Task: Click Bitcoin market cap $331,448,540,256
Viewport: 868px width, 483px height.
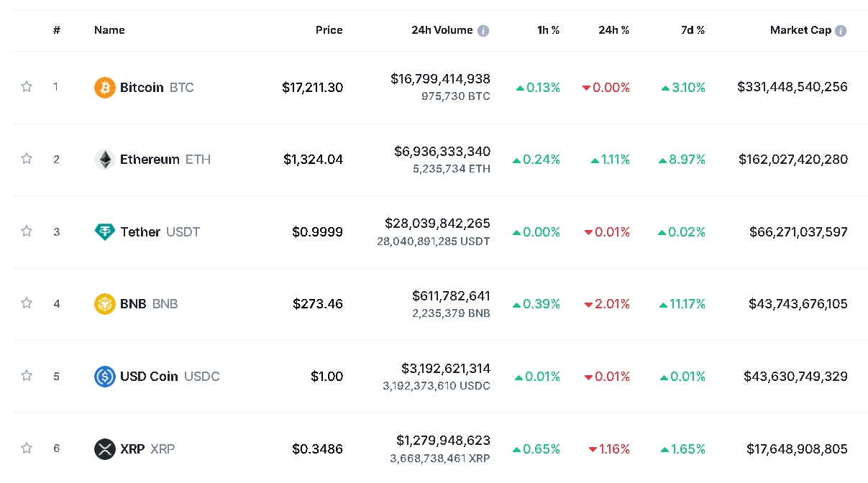Action: 792,87
